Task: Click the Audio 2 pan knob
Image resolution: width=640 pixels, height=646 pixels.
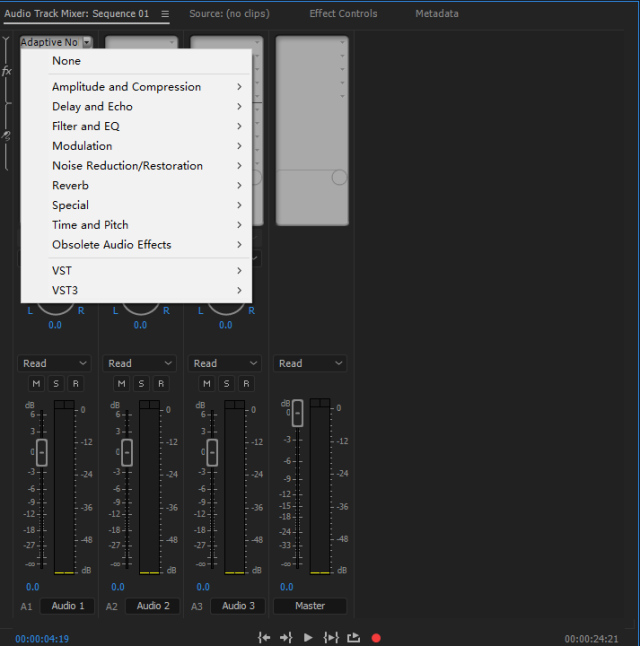Action: tap(141, 309)
